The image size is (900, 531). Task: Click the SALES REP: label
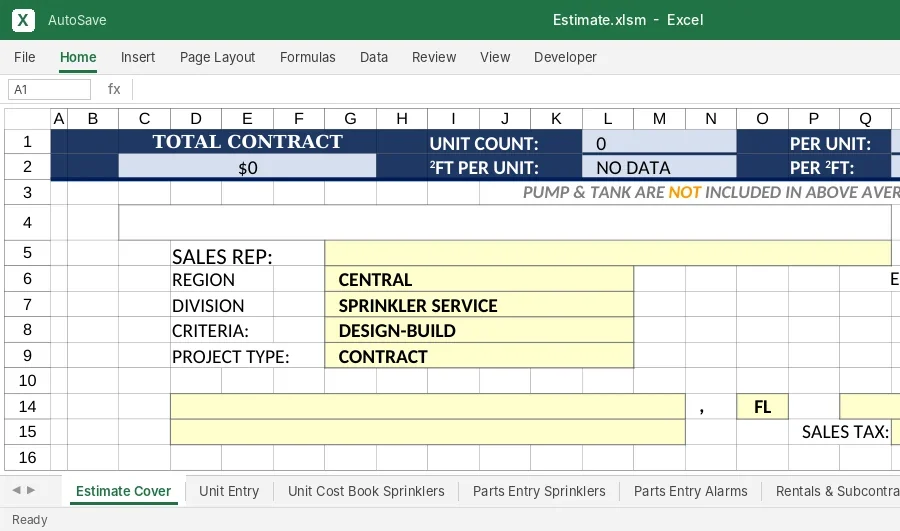point(222,257)
